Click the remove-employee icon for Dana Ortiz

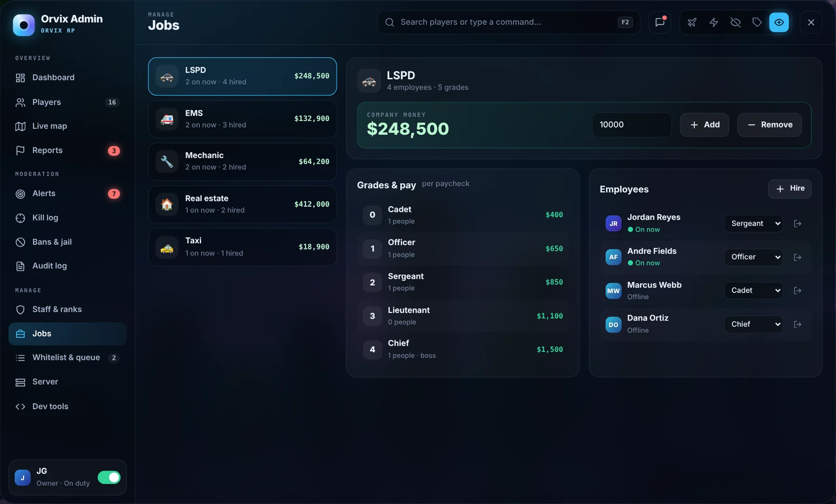click(x=797, y=324)
